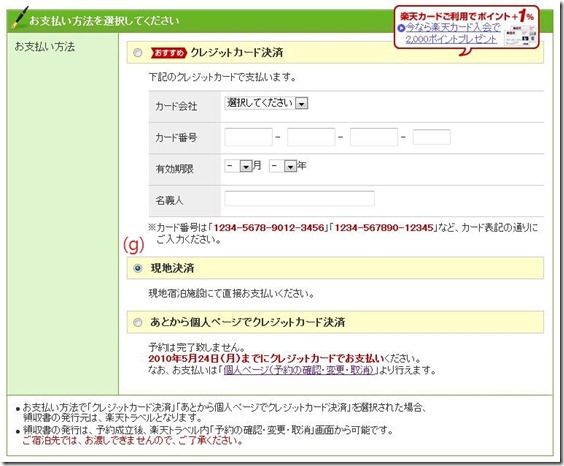This screenshot has height=466, width=564.
Task: Click the second card number field
Action: 311,137
